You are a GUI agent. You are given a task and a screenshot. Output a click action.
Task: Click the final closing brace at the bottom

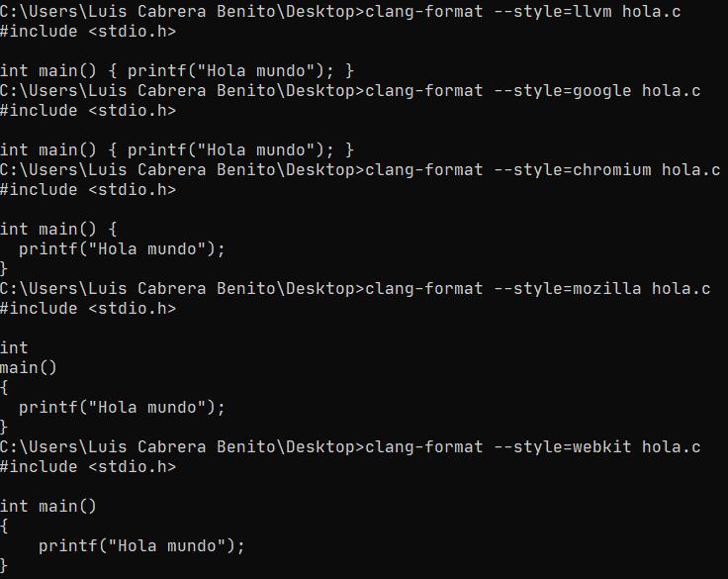click(5, 566)
